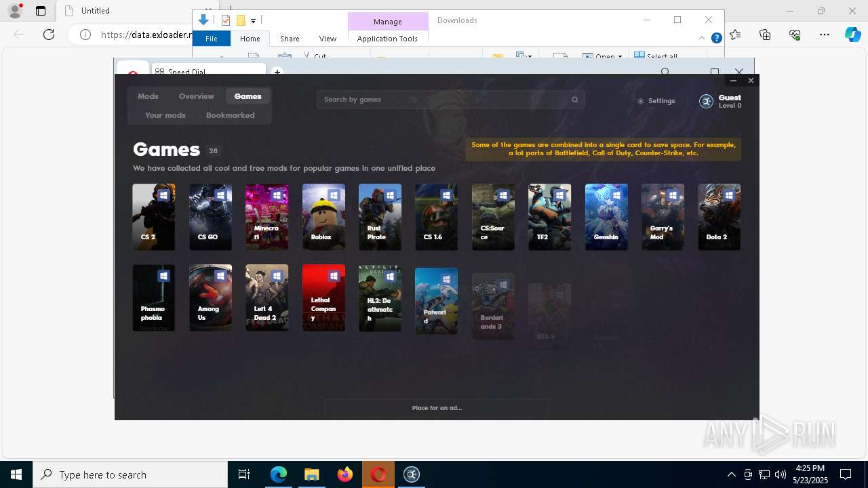Open the Genshin game card
The height and width of the screenshot is (488, 868).
click(606, 217)
